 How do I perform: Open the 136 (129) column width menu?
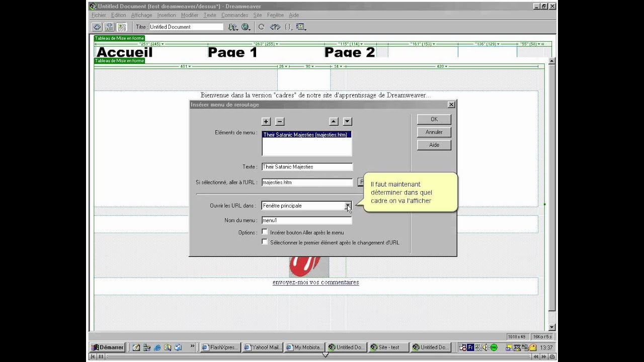tap(487, 44)
